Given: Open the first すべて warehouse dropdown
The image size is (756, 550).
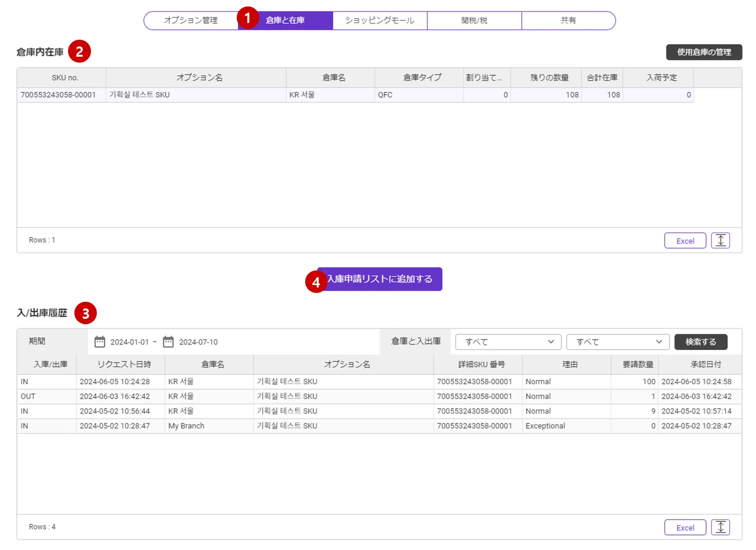Looking at the screenshot, I should pyautogui.click(x=508, y=342).
